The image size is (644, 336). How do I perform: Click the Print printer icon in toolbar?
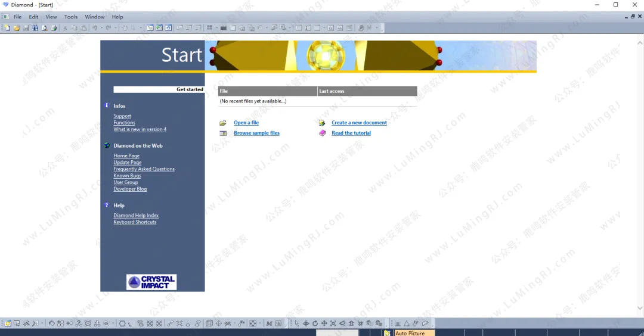point(54,28)
